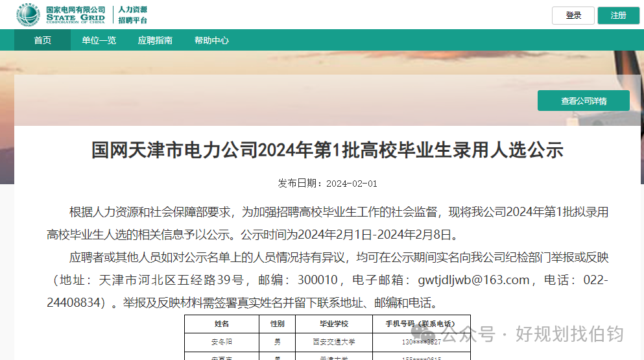Click the 手机号码 table header
644x360 pixels.
[x=422, y=324]
